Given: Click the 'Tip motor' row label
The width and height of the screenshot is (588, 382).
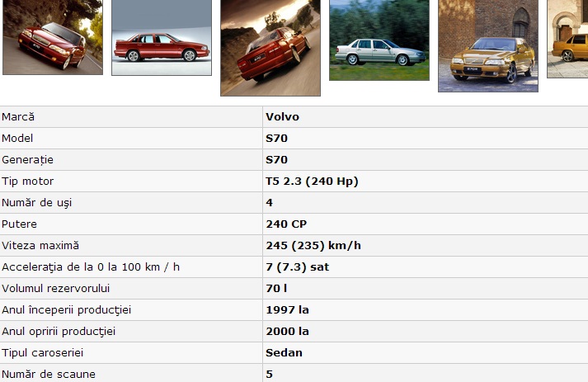Looking at the screenshot, I should tap(27, 182).
